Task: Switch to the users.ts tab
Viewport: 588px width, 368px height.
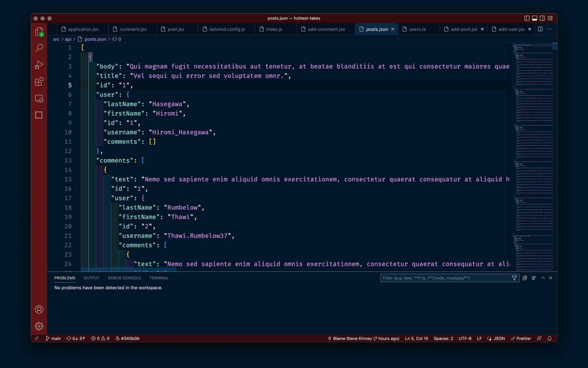Action: [x=417, y=29]
